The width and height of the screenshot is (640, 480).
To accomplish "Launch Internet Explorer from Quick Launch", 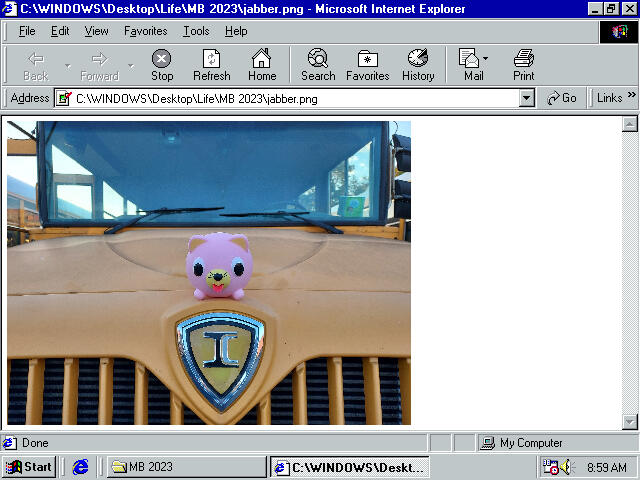I will coord(81,467).
